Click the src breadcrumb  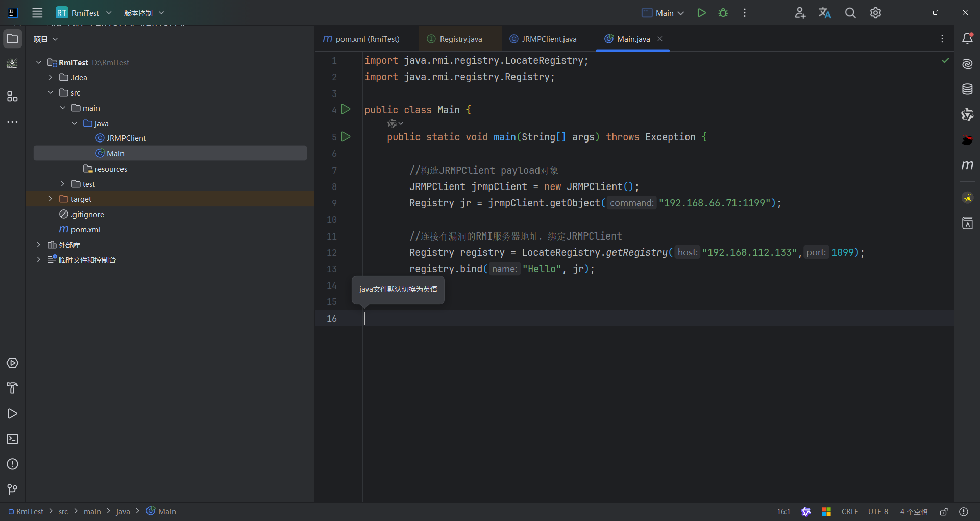pyautogui.click(x=63, y=512)
